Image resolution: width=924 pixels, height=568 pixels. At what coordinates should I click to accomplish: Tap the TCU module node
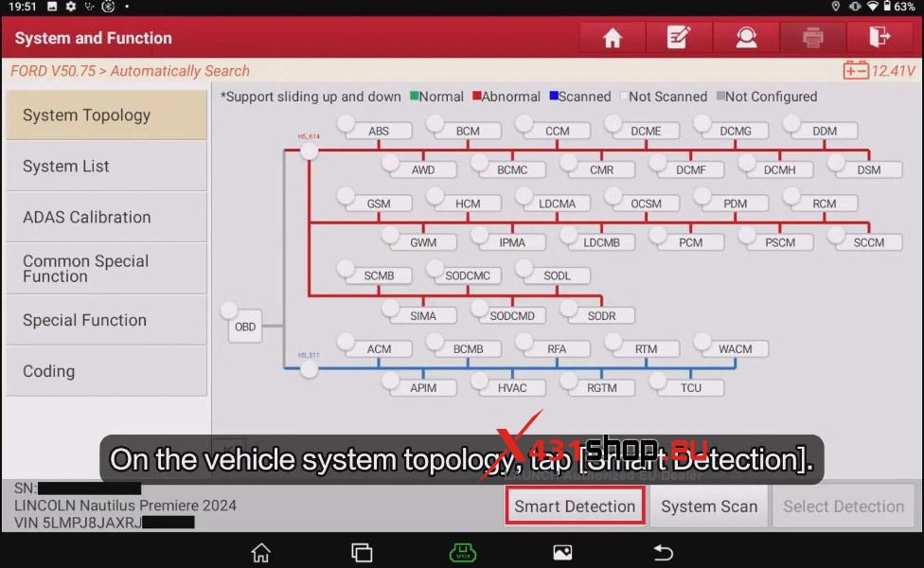point(691,388)
